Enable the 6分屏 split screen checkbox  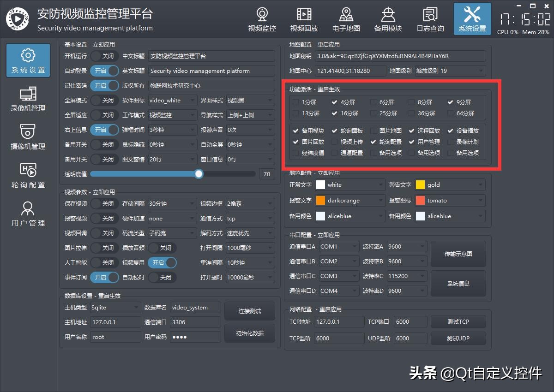pyautogui.click(x=373, y=102)
